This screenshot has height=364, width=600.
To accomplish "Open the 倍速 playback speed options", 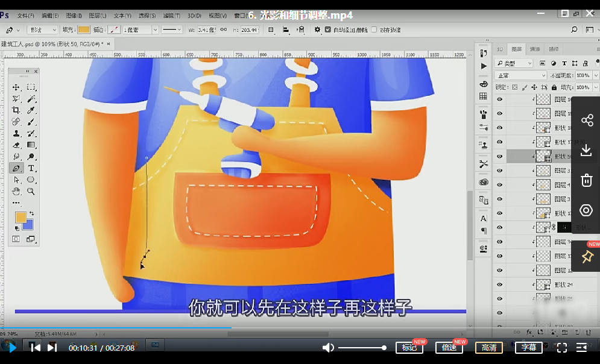I will 449,348.
